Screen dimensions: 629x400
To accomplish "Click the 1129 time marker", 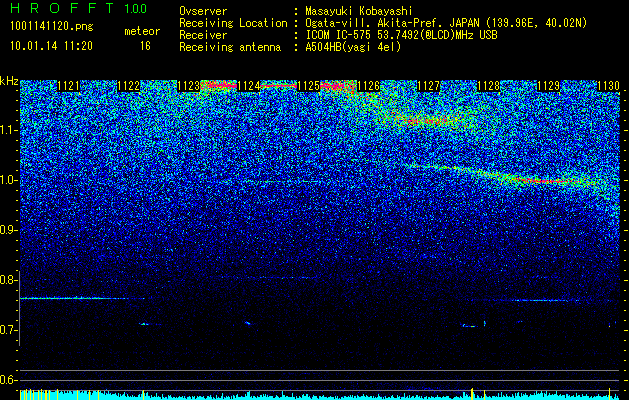I will click(548, 86).
